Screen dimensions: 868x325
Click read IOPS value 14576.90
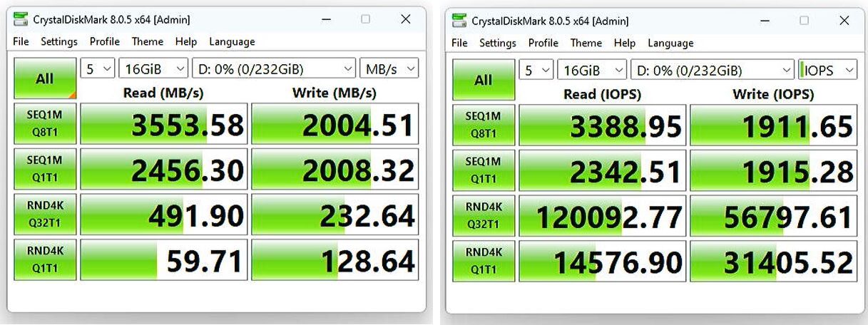[603, 261]
